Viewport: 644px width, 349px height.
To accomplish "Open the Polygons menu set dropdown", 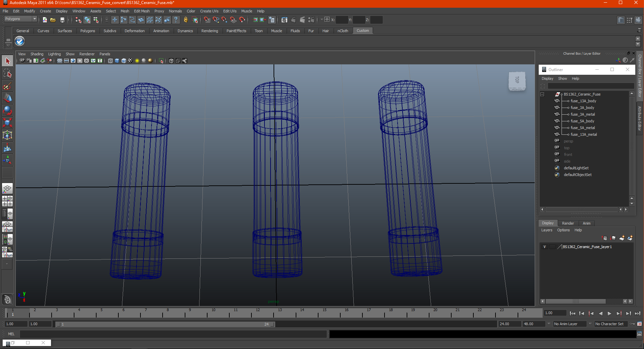I will click(x=20, y=19).
